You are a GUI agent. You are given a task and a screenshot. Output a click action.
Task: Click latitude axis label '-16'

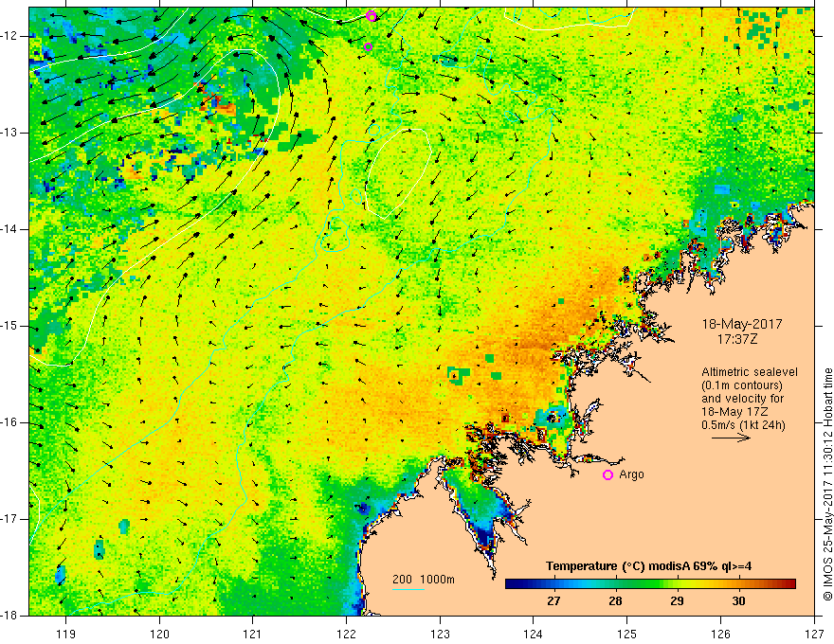point(9,422)
